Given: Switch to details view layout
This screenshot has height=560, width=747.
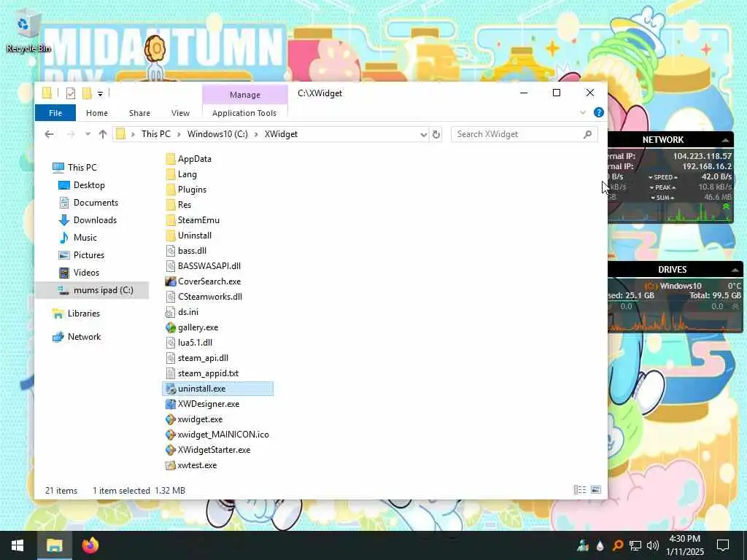Looking at the screenshot, I should pos(580,490).
